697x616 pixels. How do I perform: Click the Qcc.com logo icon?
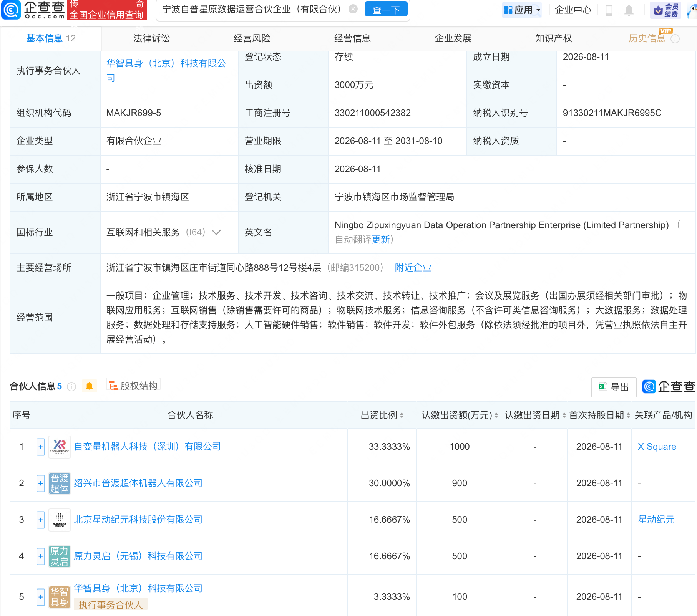pos(11,10)
